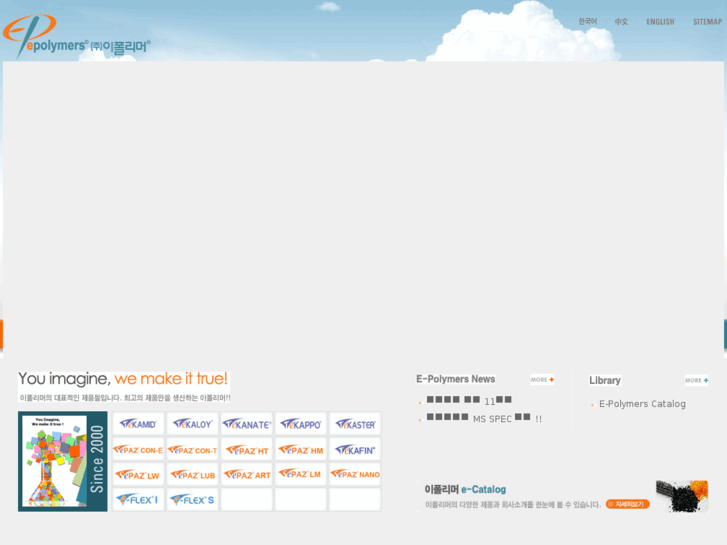Open the e-FLEX I product logo
This screenshot has width=727, height=545.
pyautogui.click(x=138, y=500)
